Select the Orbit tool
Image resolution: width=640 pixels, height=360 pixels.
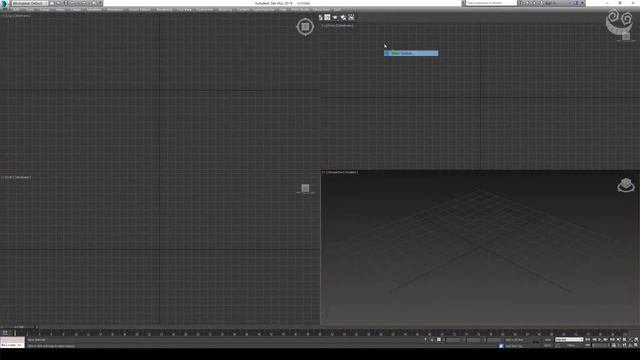(631, 345)
